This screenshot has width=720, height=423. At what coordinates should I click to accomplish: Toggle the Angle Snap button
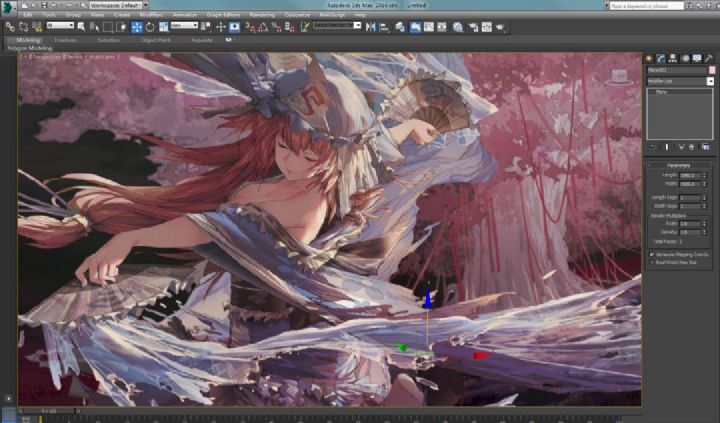point(263,27)
